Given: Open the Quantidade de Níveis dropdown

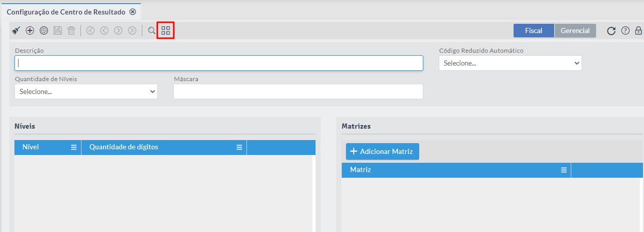Looking at the screenshot, I should click(x=86, y=91).
